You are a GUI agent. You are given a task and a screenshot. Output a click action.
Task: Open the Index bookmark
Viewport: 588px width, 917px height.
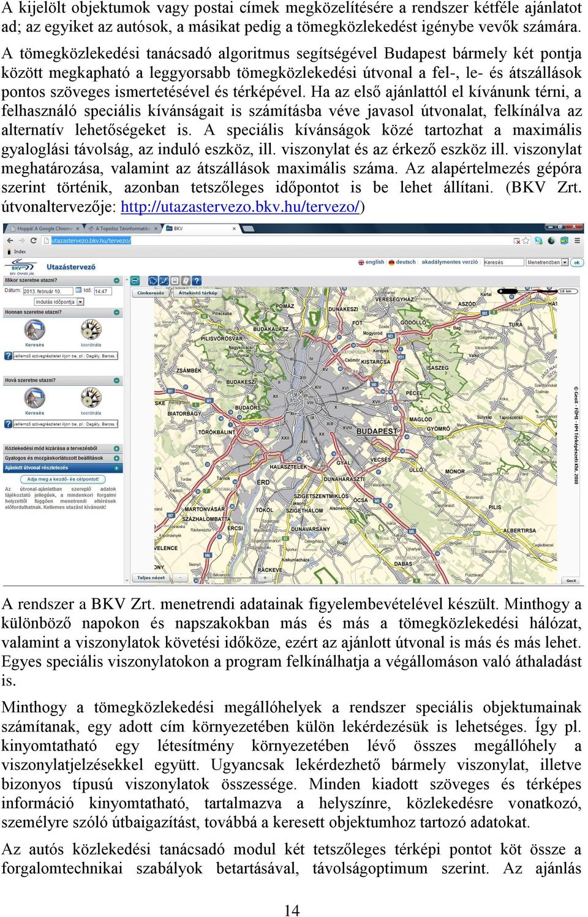[17, 252]
